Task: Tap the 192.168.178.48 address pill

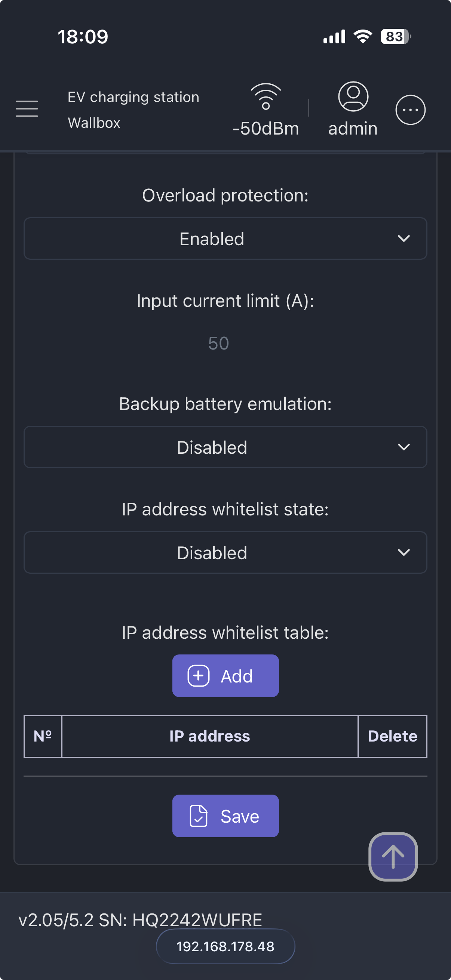Action: (x=225, y=946)
